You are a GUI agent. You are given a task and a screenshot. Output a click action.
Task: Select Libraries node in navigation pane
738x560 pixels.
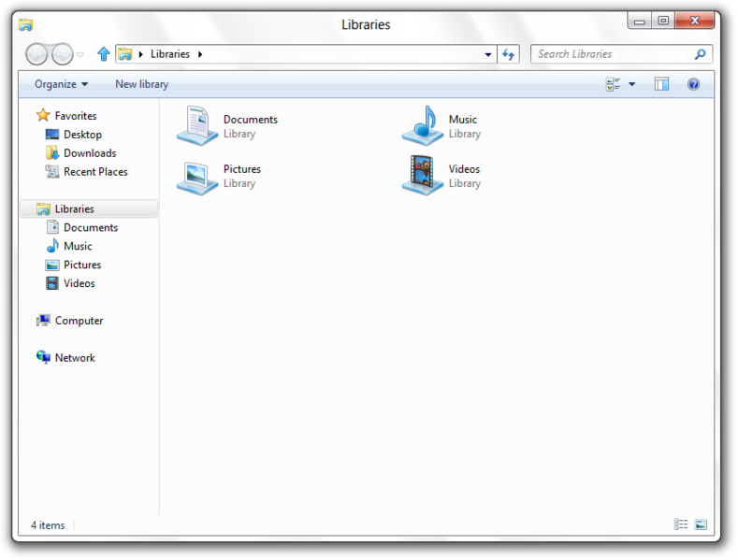(x=89, y=208)
